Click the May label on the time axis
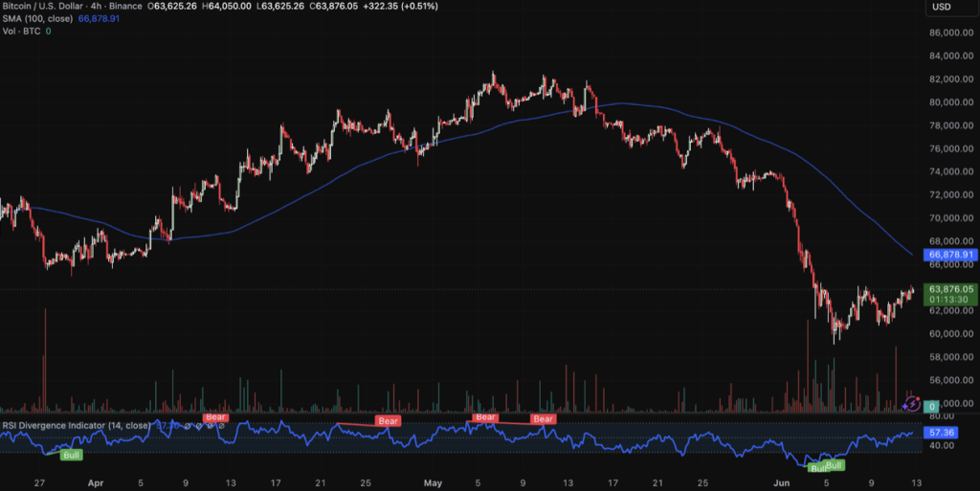Viewport: 980px width, 491px height. point(433,483)
